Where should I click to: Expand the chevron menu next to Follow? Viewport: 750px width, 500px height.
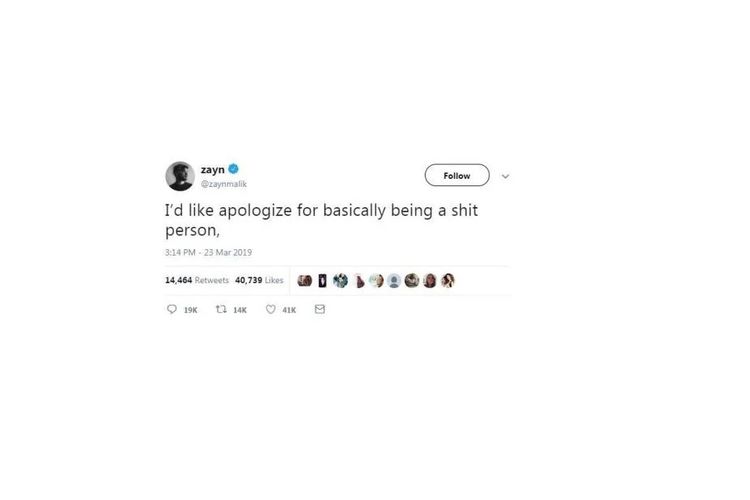click(505, 176)
